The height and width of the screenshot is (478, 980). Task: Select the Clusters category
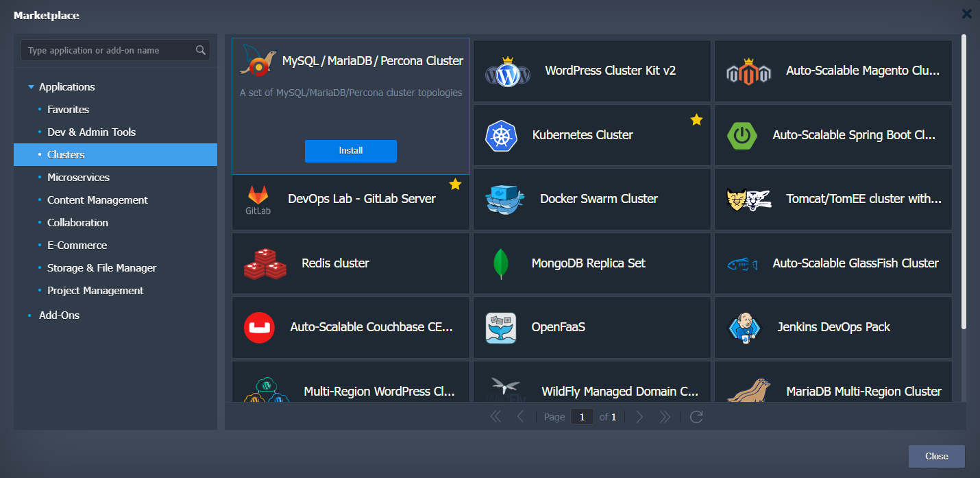(115, 155)
